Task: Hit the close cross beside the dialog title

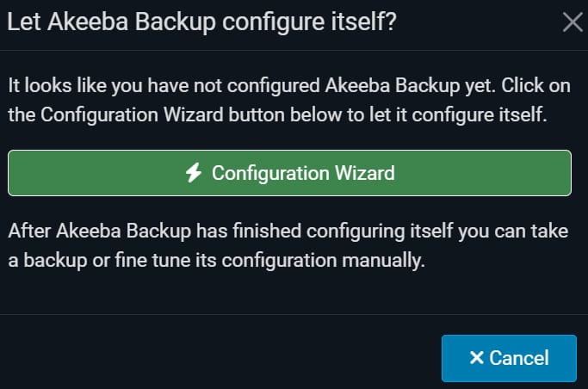Action: point(573,22)
